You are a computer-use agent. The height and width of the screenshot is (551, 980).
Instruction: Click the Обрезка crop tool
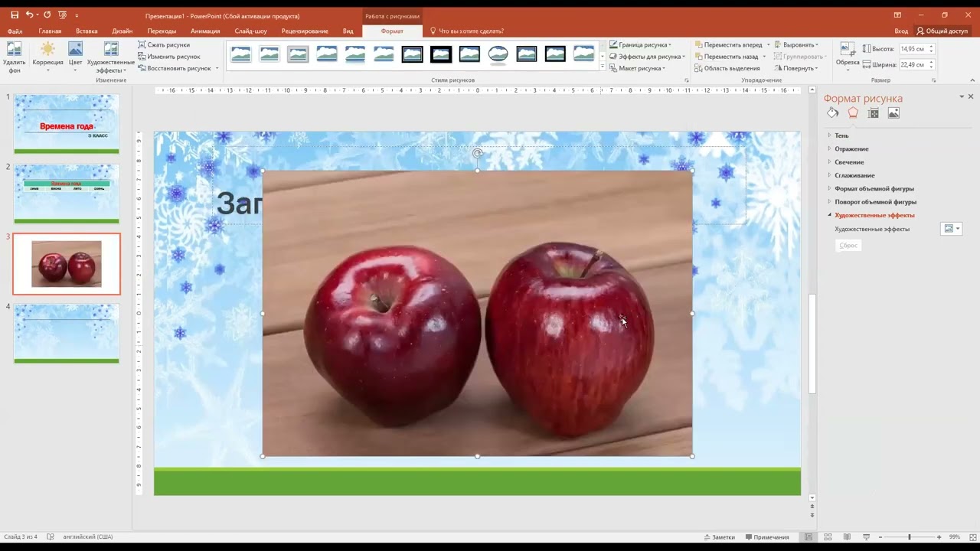[848, 55]
